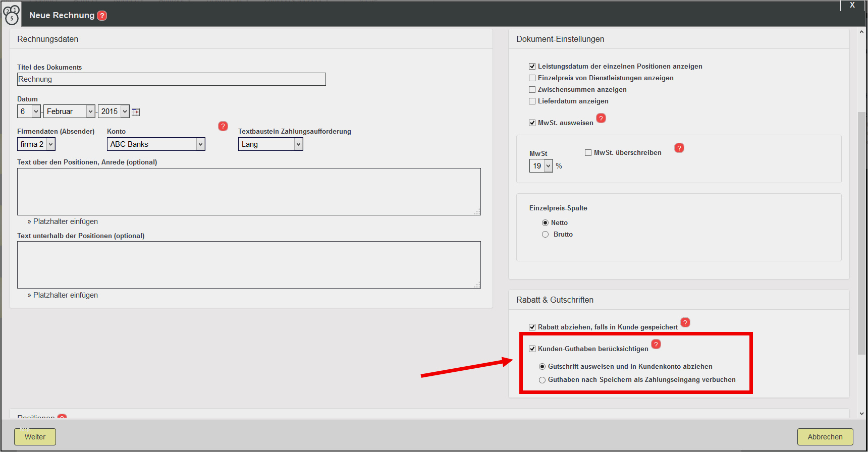Enable Einzelpreis von Dienstleistungen anzeigen checkbox
This screenshot has height=452, width=868.
532,78
